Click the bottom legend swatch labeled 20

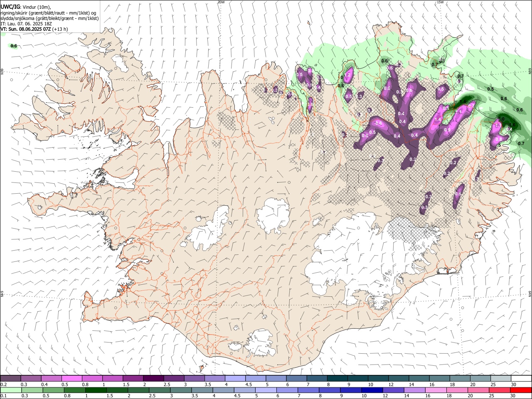[x=478, y=390]
